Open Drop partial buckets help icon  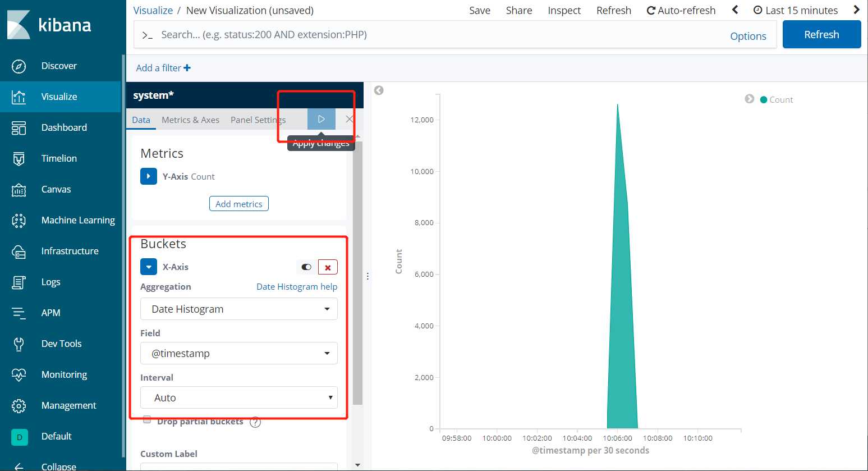coord(255,422)
